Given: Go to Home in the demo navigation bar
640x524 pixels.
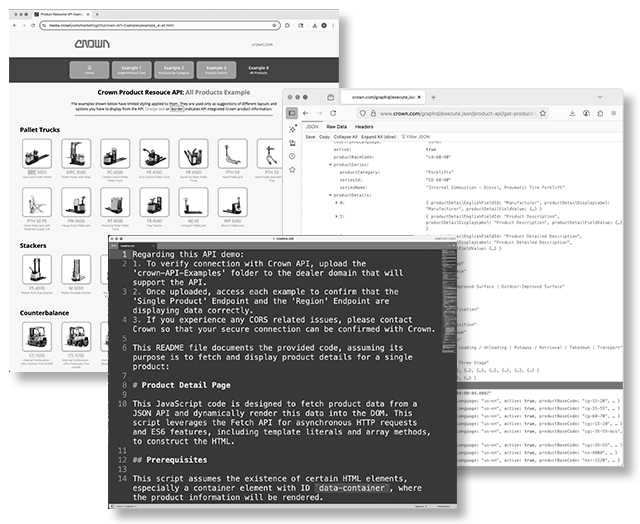Looking at the screenshot, I should 89,70.
